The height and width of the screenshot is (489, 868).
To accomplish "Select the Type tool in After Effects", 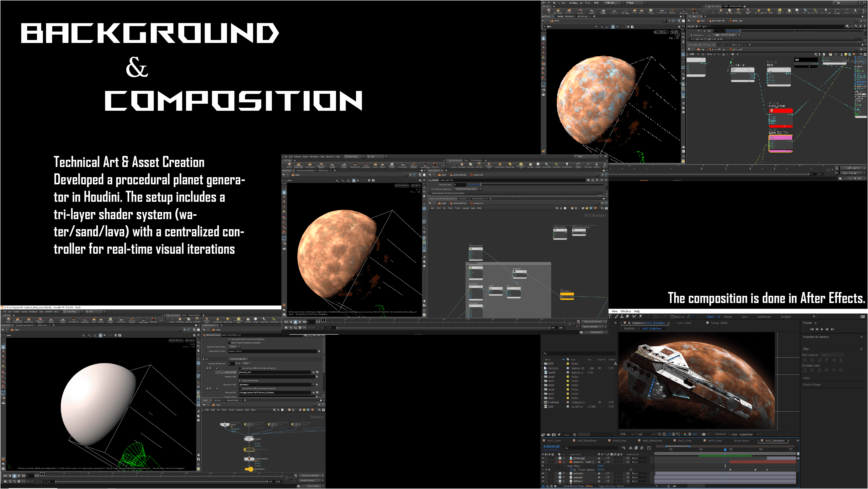I will [x=610, y=317].
